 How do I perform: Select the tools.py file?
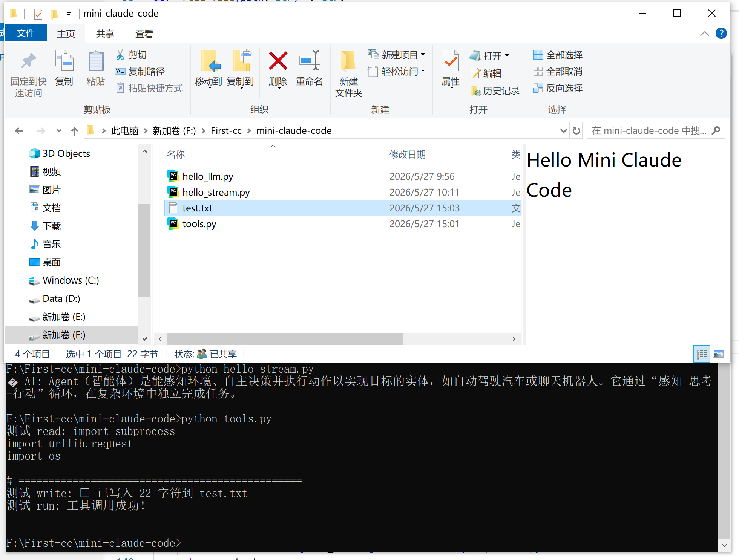tap(342, 224)
